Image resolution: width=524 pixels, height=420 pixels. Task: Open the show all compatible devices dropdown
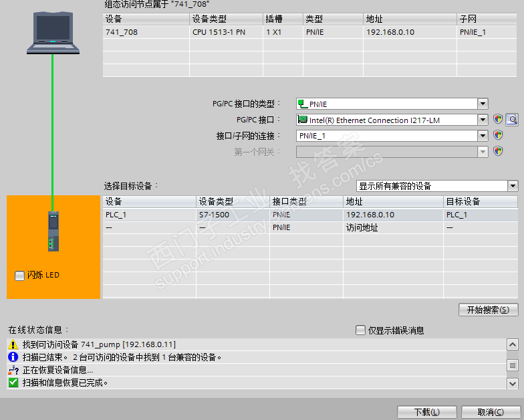click(x=513, y=186)
